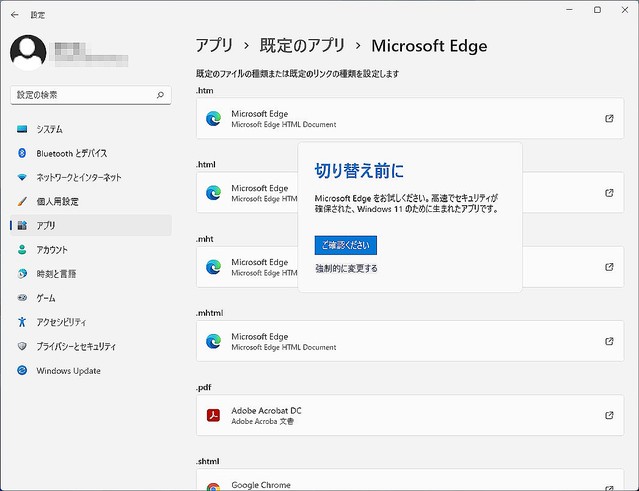Click the accessibility figure icon
The image size is (639, 491).
(x=22, y=322)
